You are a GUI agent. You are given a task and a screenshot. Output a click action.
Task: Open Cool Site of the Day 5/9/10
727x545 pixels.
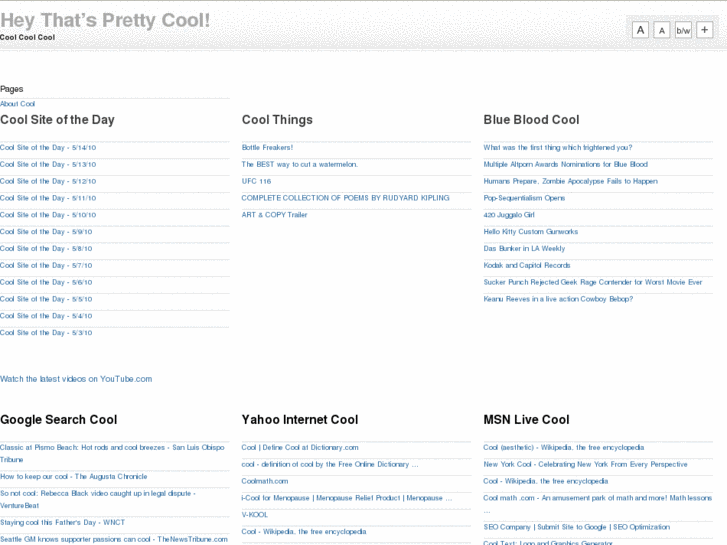click(x=46, y=232)
